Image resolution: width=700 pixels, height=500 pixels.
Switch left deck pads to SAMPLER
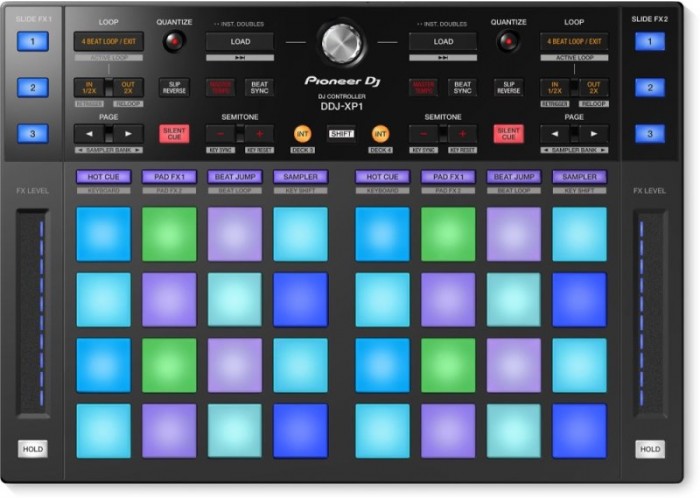tap(300, 177)
